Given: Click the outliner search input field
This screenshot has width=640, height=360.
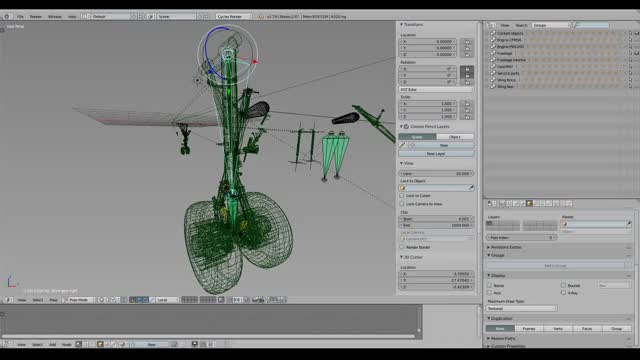Looking at the screenshot, I should 592,25.
